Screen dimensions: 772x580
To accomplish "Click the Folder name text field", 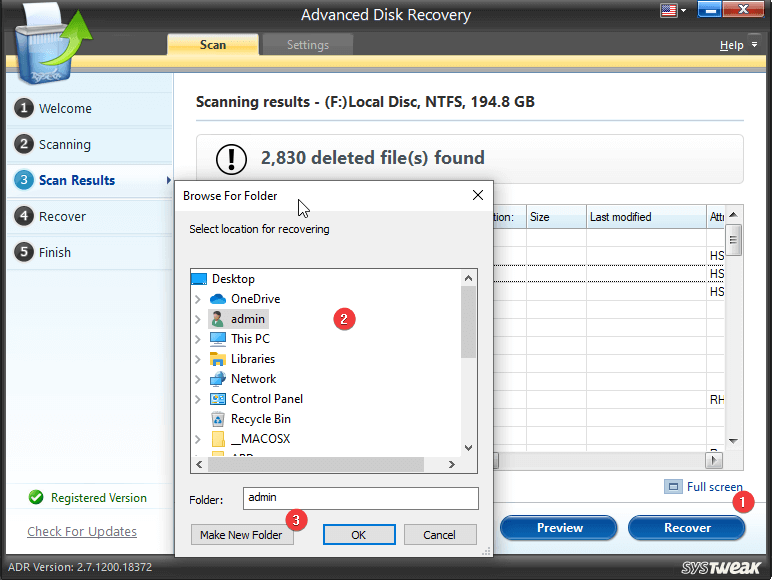I will coord(361,498).
